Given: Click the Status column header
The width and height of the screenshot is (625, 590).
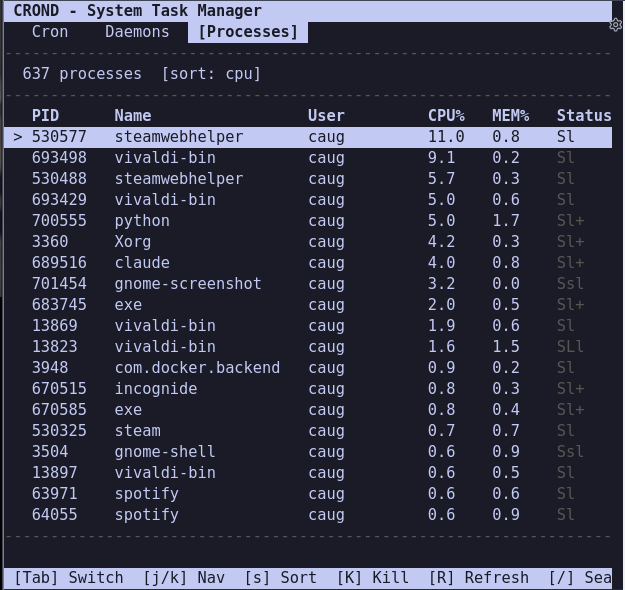Looking at the screenshot, I should (x=584, y=116).
